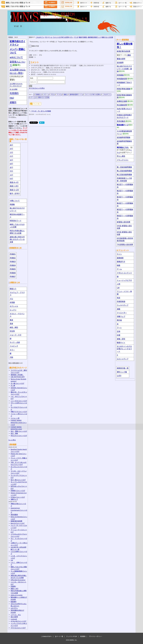Open the 掲示板はこちら link
The width and height of the screenshot is (143, 644).
pos(123,147)
